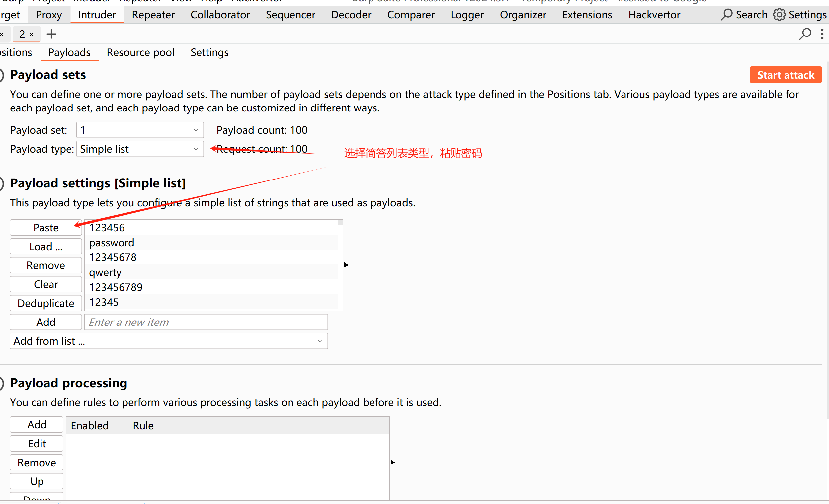Switch to the Repeater tab

(x=153, y=15)
